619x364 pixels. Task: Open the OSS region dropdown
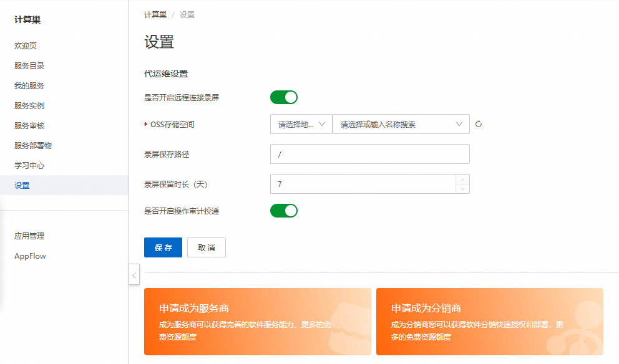301,124
